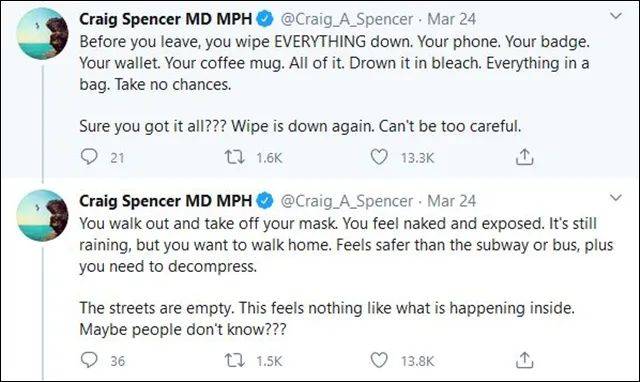Viewport: 640px width, 382px height.
Task: Open the second tweet's author name link
Action: (165, 201)
